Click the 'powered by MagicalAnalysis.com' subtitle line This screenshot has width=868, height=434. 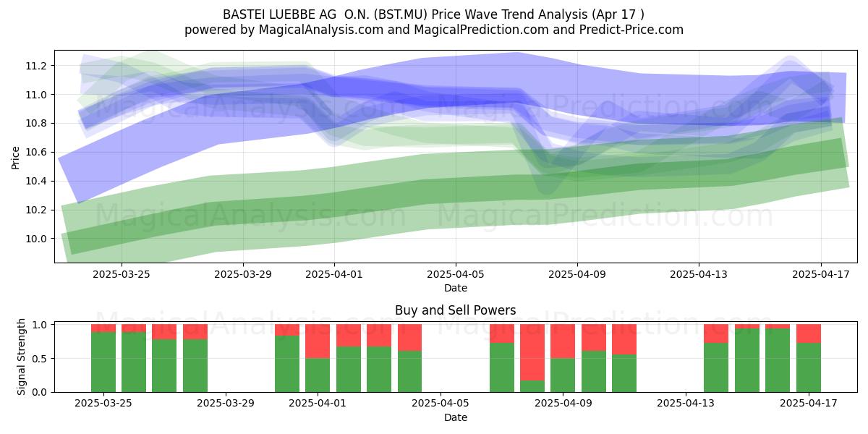coord(434,30)
